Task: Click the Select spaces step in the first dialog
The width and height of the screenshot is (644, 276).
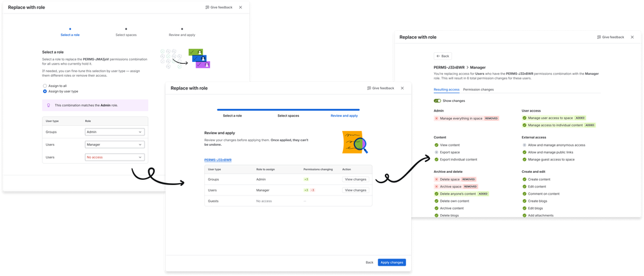Action: pyautogui.click(x=126, y=35)
